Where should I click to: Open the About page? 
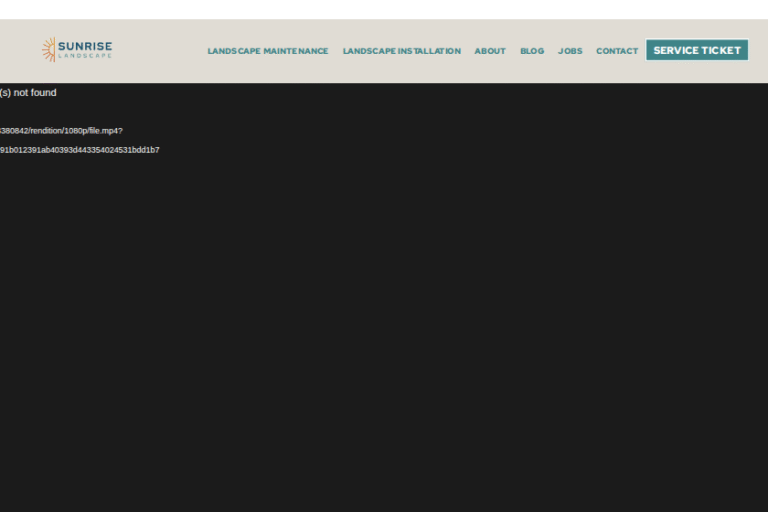(x=489, y=51)
